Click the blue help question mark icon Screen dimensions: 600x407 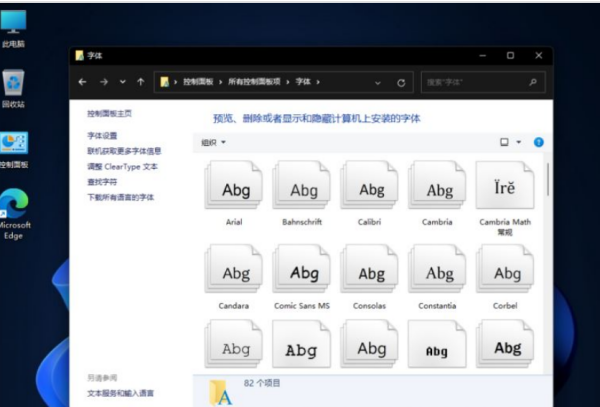coord(539,142)
